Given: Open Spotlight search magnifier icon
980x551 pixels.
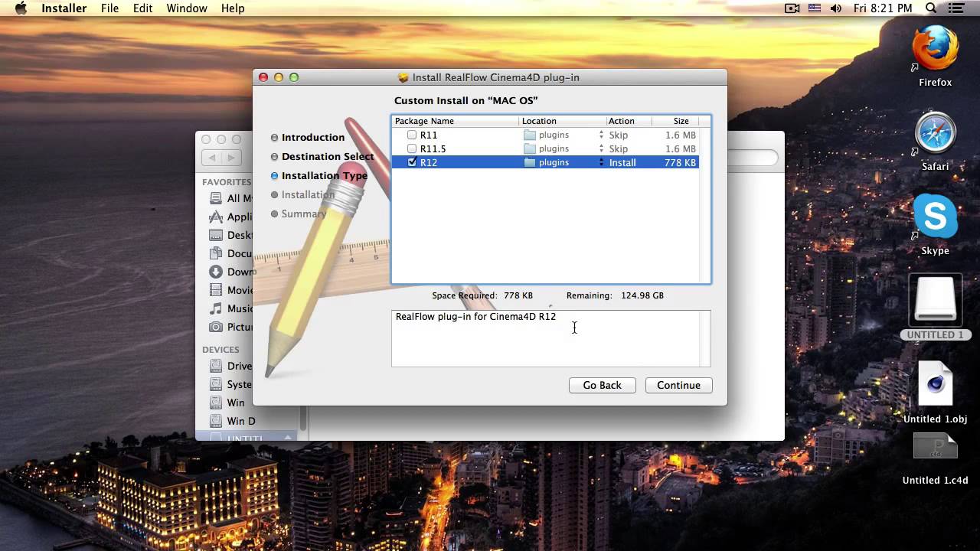Looking at the screenshot, I should pyautogui.click(x=931, y=8).
